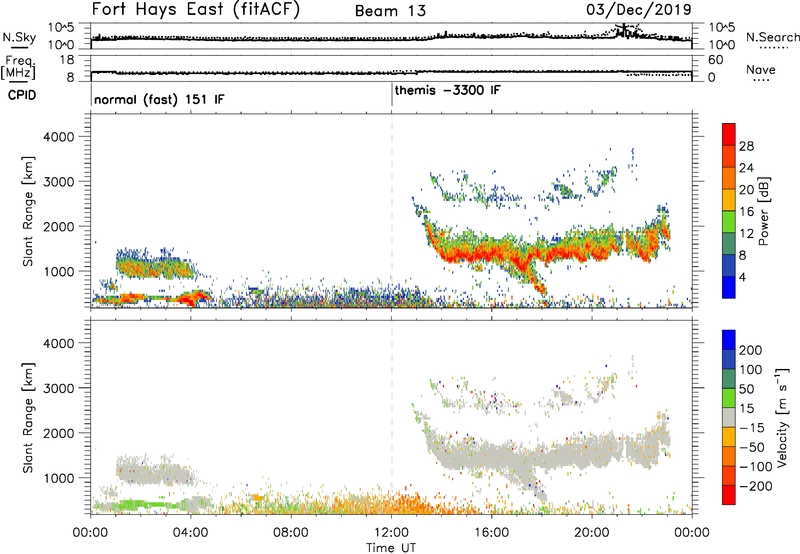The width and height of the screenshot is (800, 554).
Task: Click the 'Power [dB]' colorbar label
Action: coord(763,211)
